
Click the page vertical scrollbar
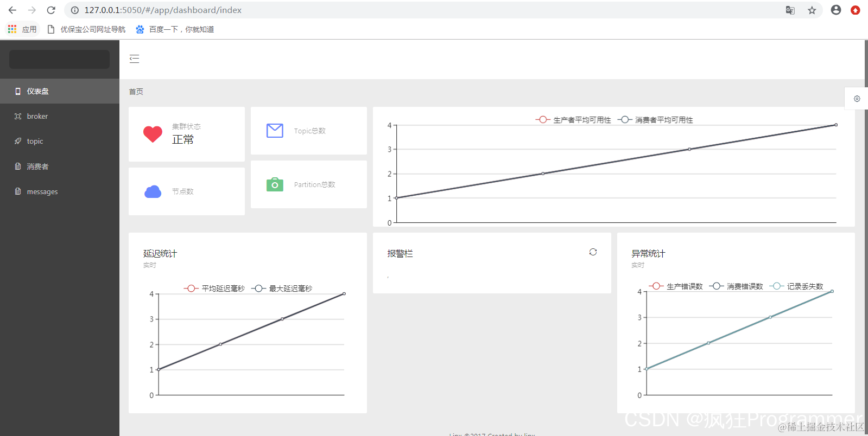(866, 238)
